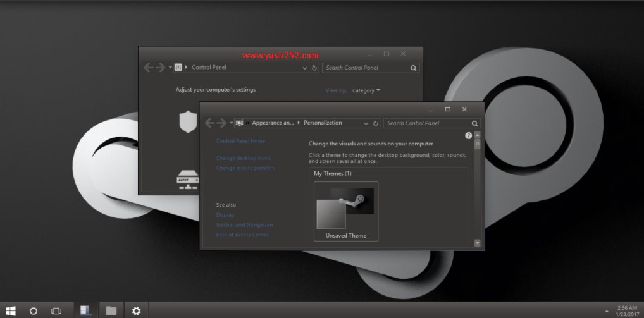The image size is (644, 318).
Task: Show hidden system tray icons
Action: click(607, 311)
